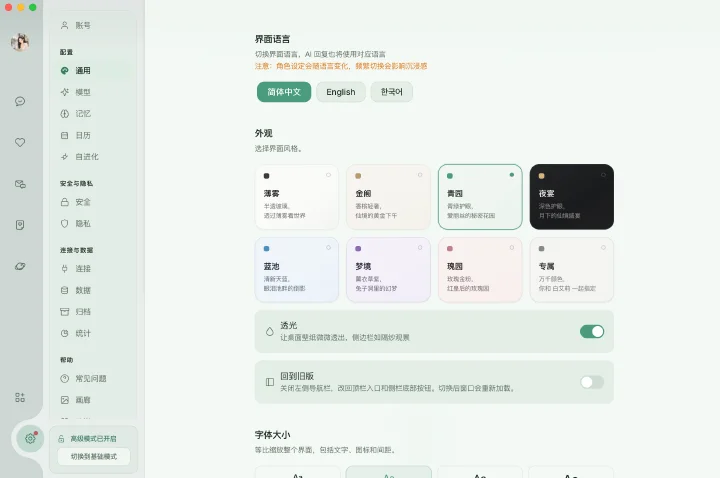Open the user avatar profile
Screen dimensions: 720x478
tap(20, 42)
